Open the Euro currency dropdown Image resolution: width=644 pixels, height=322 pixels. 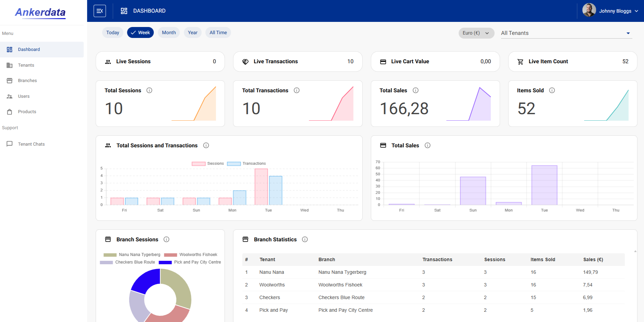tap(477, 33)
